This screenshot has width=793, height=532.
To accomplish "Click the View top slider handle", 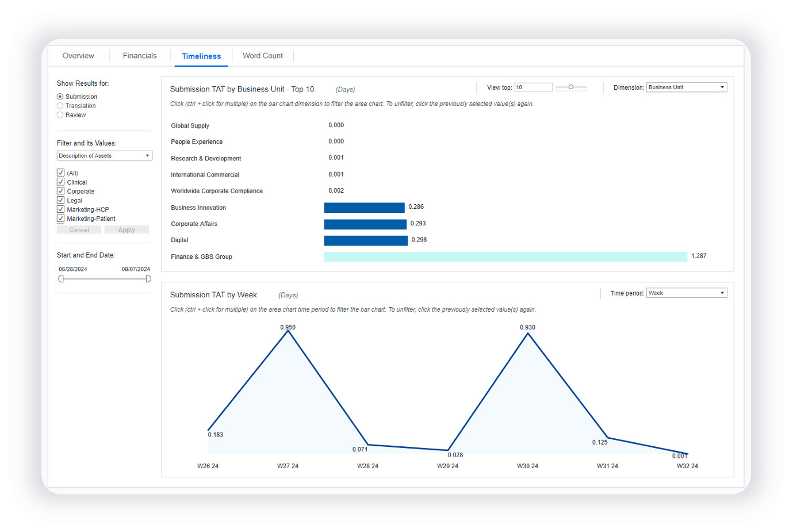I will (570, 87).
